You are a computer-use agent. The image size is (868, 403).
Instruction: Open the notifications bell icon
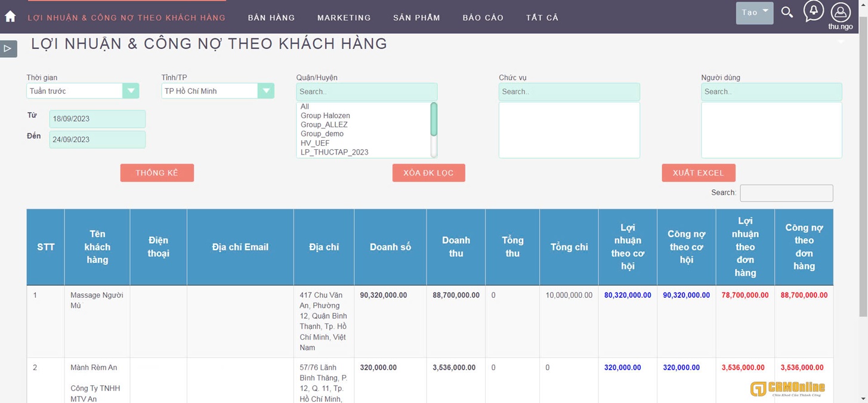tap(813, 11)
